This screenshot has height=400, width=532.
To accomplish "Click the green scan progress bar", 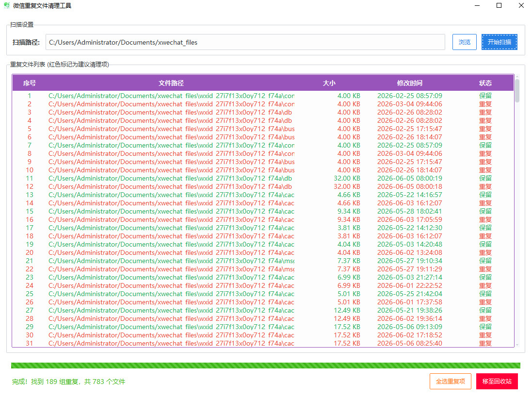I will pyautogui.click(x=265, y=366).
